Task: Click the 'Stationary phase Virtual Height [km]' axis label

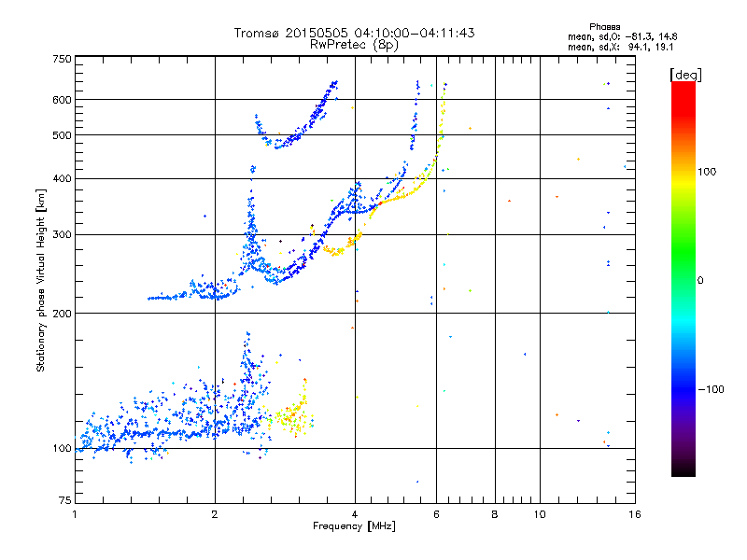Action: [x=41, y=281]
